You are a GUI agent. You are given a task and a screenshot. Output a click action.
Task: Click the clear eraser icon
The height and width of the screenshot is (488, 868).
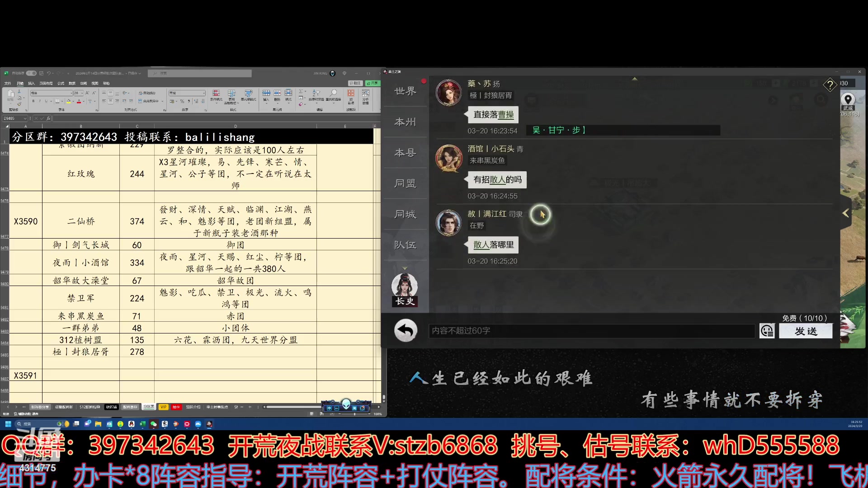click(x=301, y=104)
